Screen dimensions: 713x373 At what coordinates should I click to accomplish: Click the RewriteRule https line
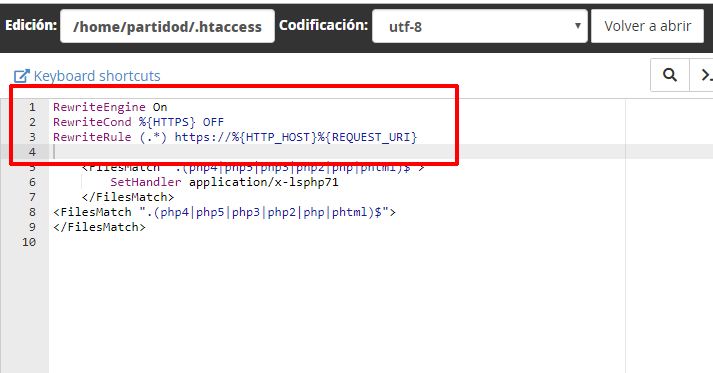[235, 137]
